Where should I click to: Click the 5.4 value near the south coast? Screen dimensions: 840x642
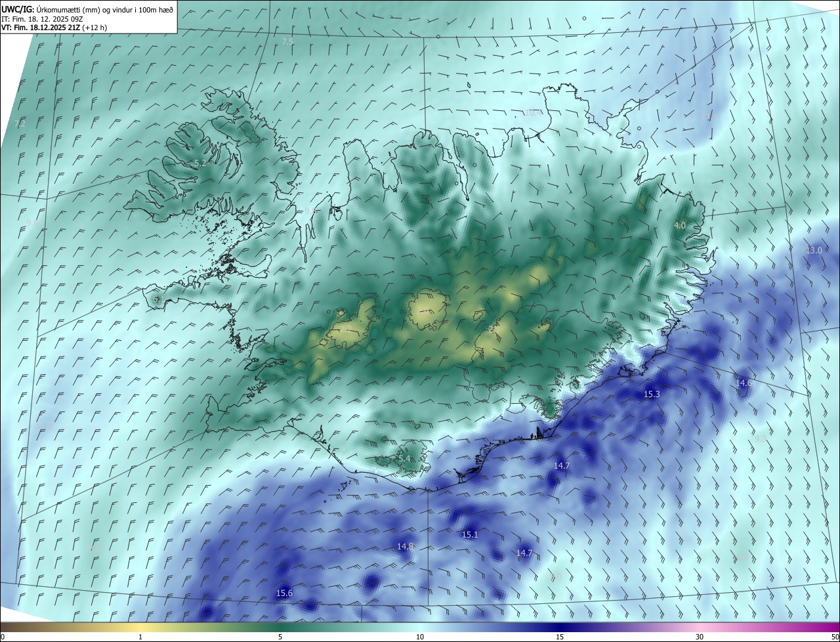[404, 458]
